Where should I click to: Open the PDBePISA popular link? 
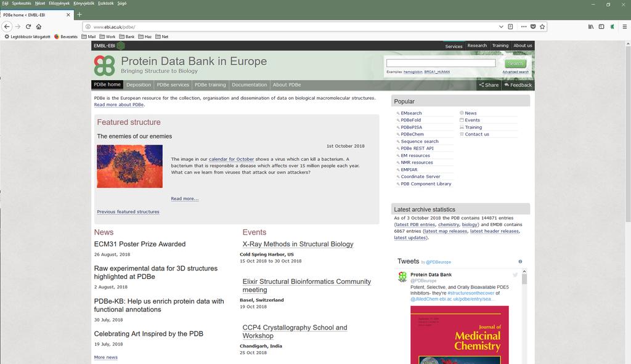click(411, 127)
